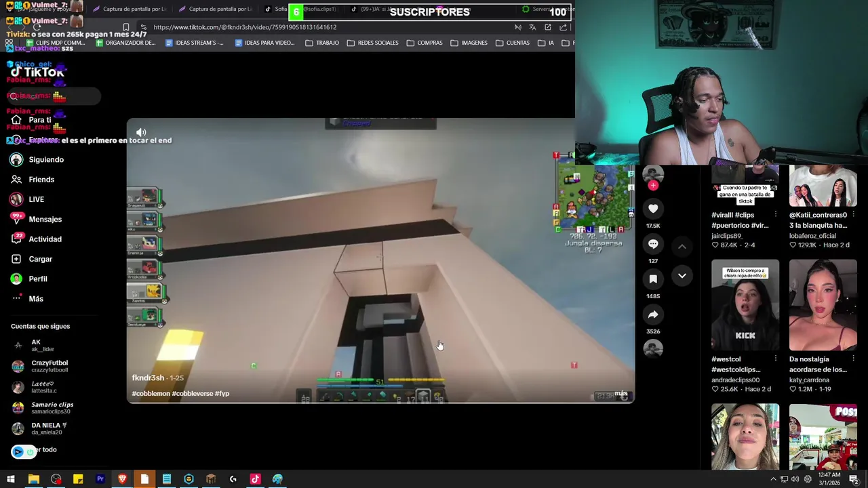This screenshot has width=868, height=488.
Task: Go to previous video with up chevron
Action: pyautogui.click(x=682, y=247)
